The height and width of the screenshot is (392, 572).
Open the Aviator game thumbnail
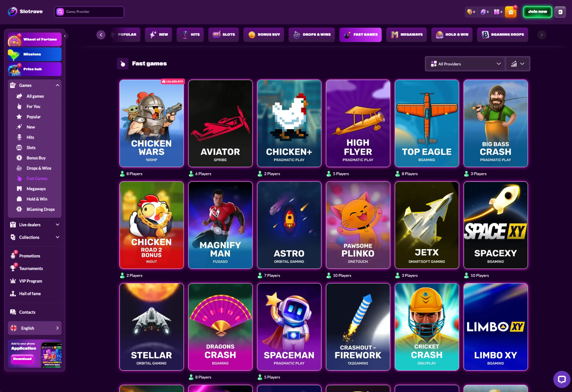click(x=220, y=123)
